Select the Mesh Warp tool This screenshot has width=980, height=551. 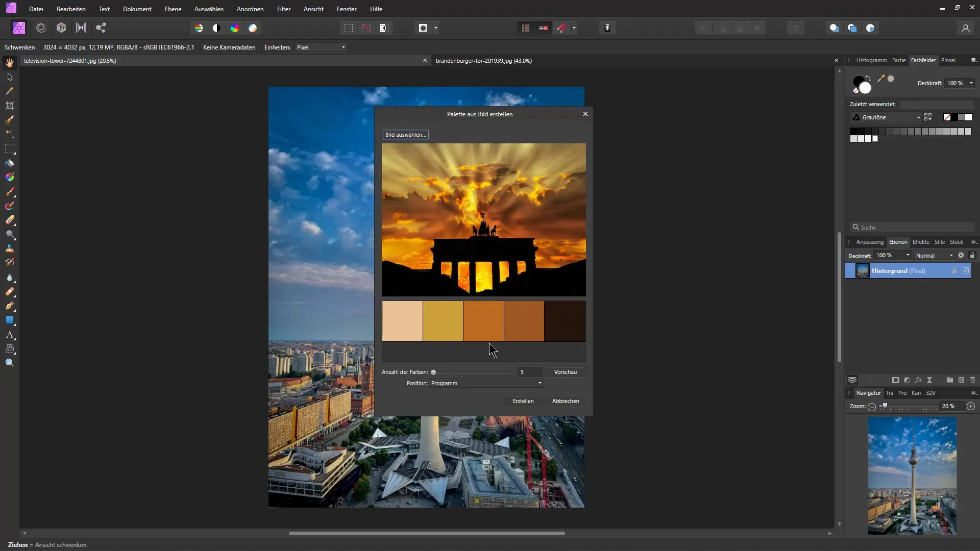[x=10, y=349]
